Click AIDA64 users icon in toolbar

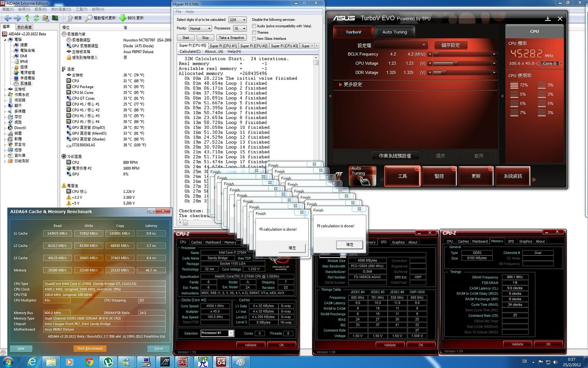point(45,18)
